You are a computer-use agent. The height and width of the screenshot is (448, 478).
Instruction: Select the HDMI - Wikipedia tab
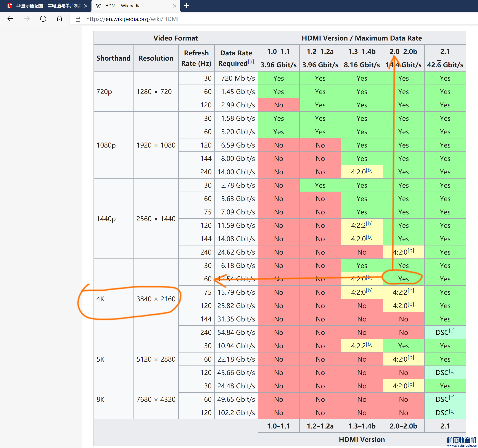[x=123, y=6]
